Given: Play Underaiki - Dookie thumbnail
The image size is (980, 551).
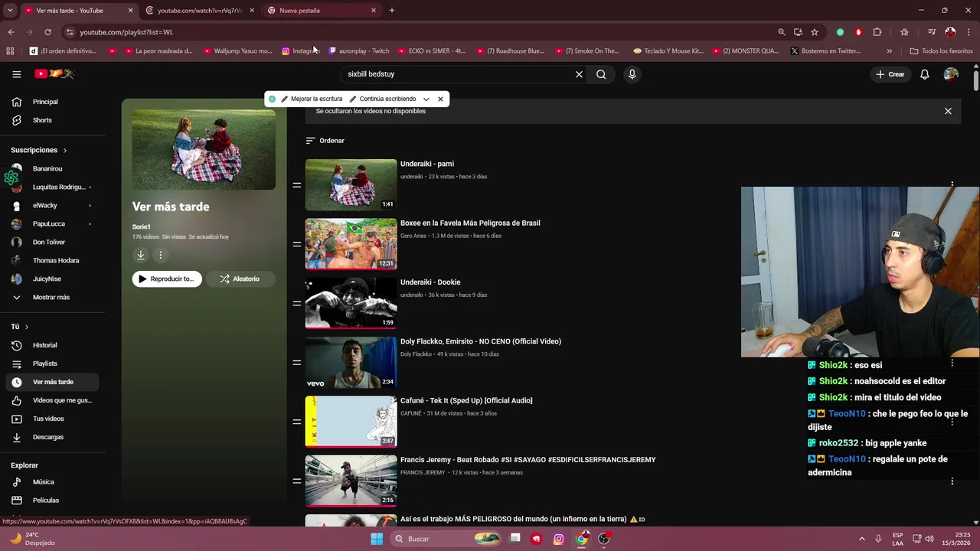Looking at the screenshot, I should tap(351, 303).
